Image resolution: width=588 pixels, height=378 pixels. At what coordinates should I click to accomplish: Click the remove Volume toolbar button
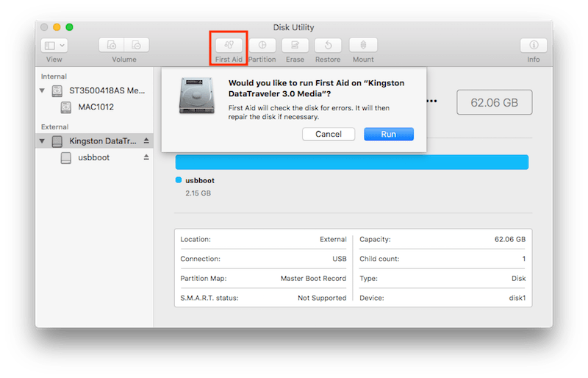click(x=137, y=45)
